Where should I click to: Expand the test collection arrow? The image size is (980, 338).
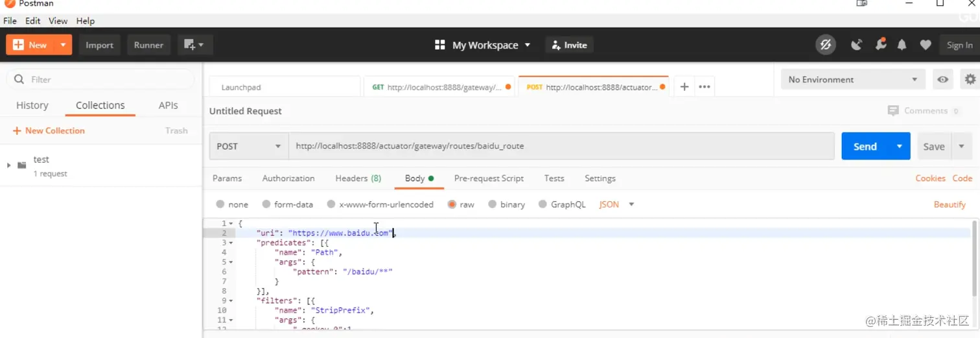coord(8,165)
